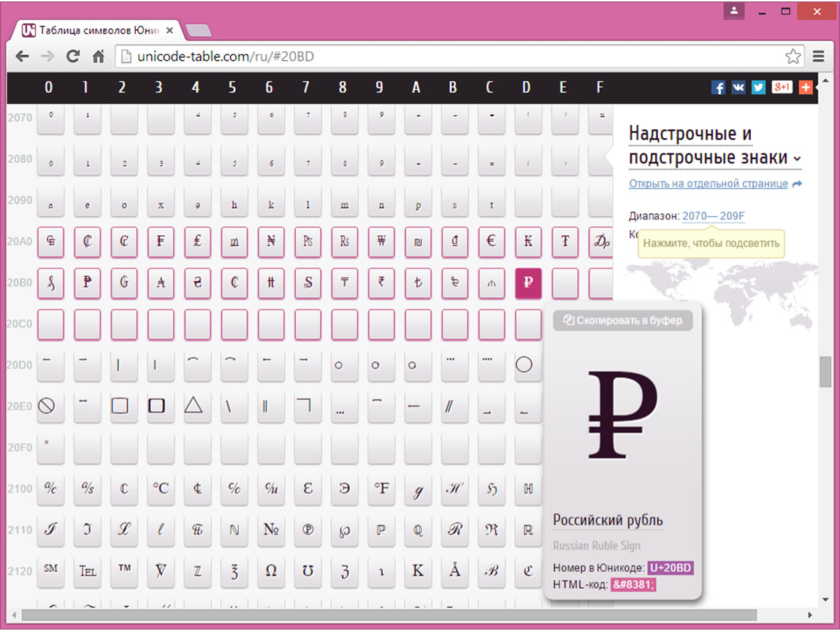Click the range link 2070—209F
Viewport: 840px width, 631px height.
click(713, 216)
